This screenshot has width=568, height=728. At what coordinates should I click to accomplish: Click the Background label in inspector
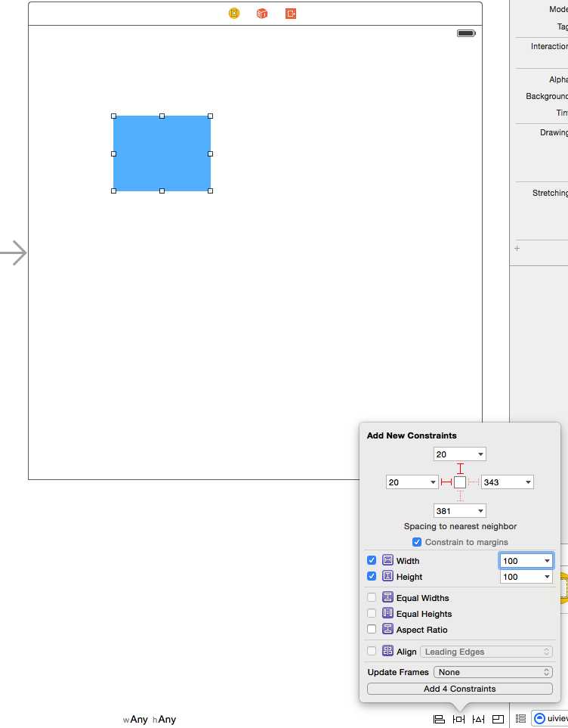547,96
